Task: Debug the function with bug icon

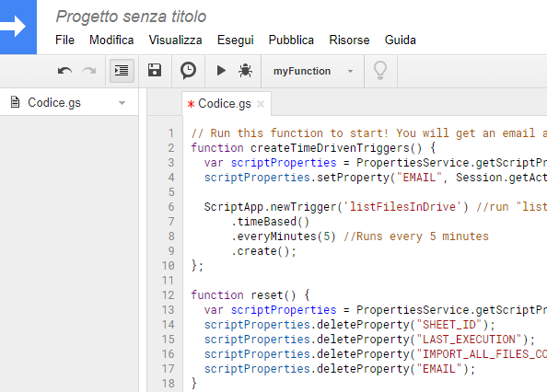Action: click(245, 71)
